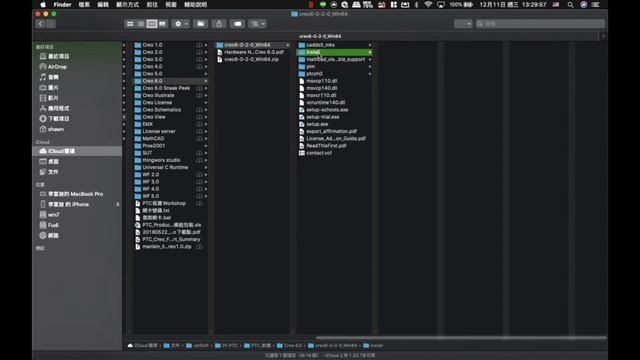Open the group-by dropdown in toolbar
This screenshot has height=360, width=640.
[258, 24]
